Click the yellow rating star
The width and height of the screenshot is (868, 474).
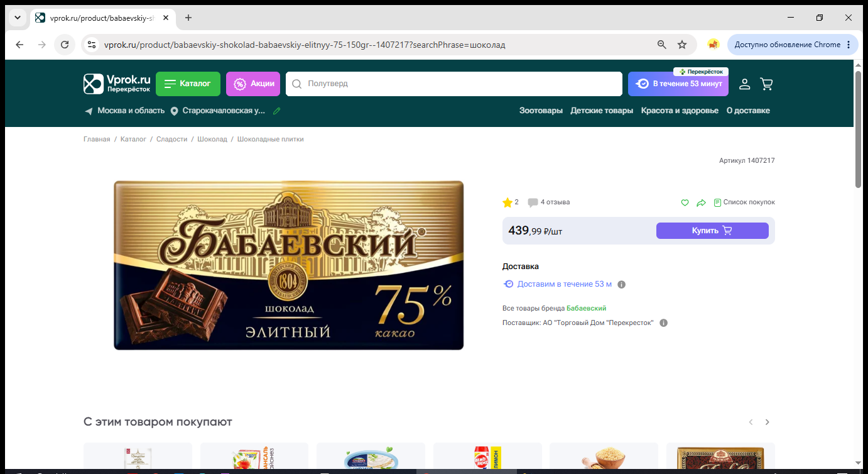[x=507, y=202]
